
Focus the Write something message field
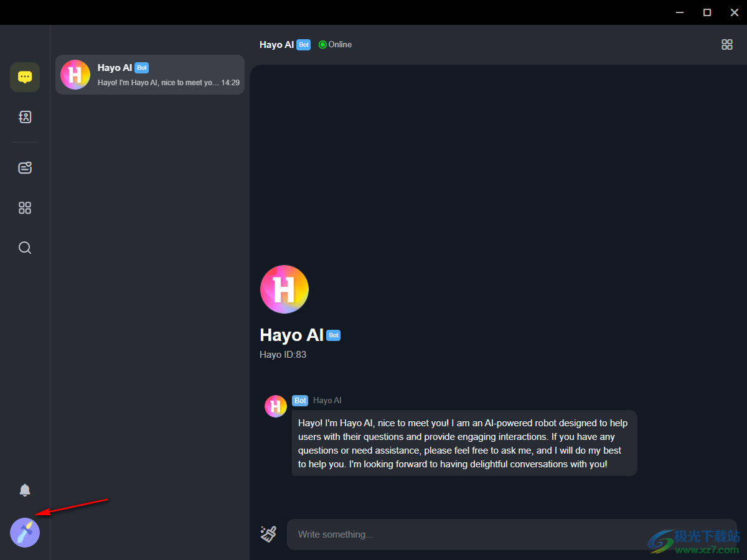(512, 534)
